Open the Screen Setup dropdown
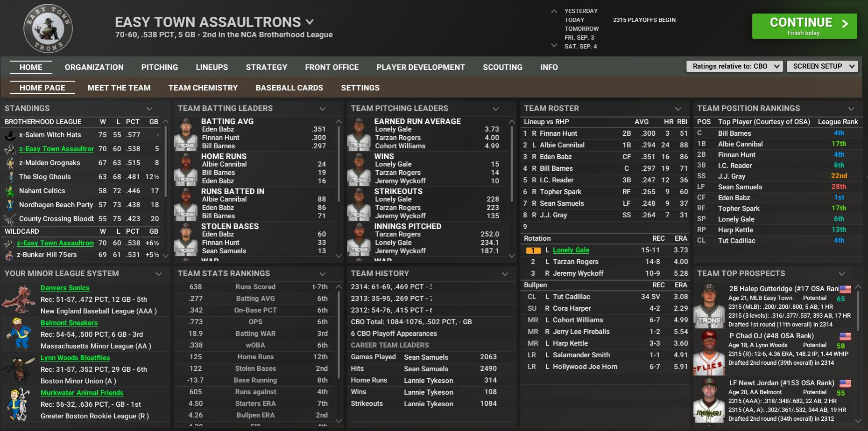 [822, 67]
